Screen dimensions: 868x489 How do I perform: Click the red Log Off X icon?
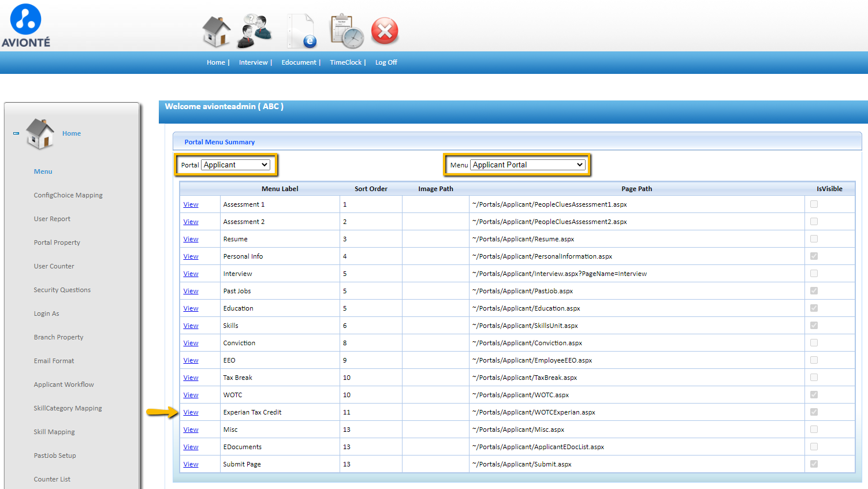(385, 31)
